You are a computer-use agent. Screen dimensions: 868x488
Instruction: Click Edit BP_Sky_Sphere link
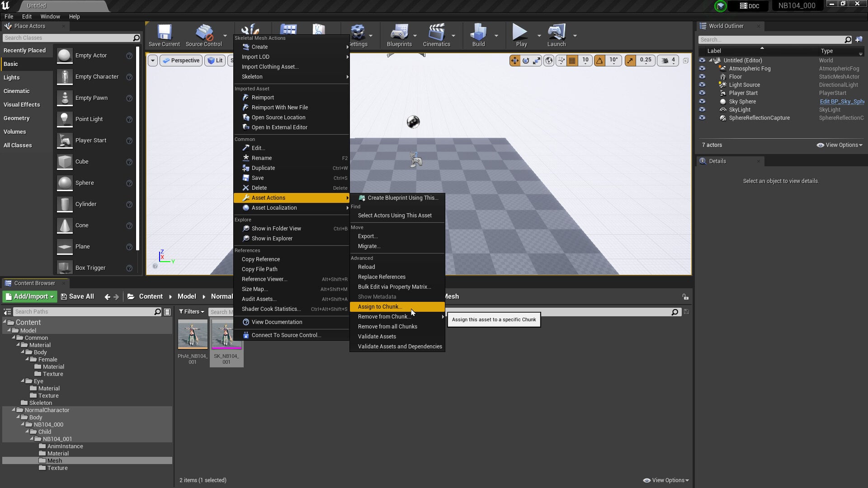click(842, 102)
